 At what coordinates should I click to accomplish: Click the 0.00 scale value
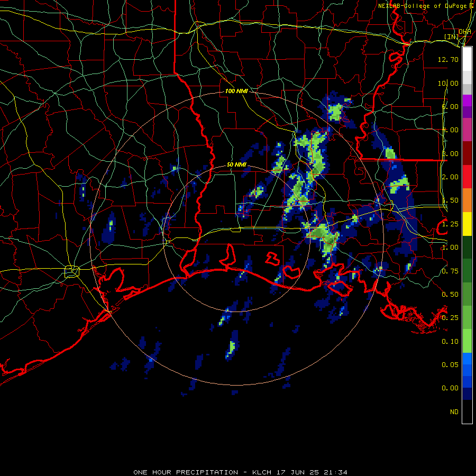click(x=450, y=388)
